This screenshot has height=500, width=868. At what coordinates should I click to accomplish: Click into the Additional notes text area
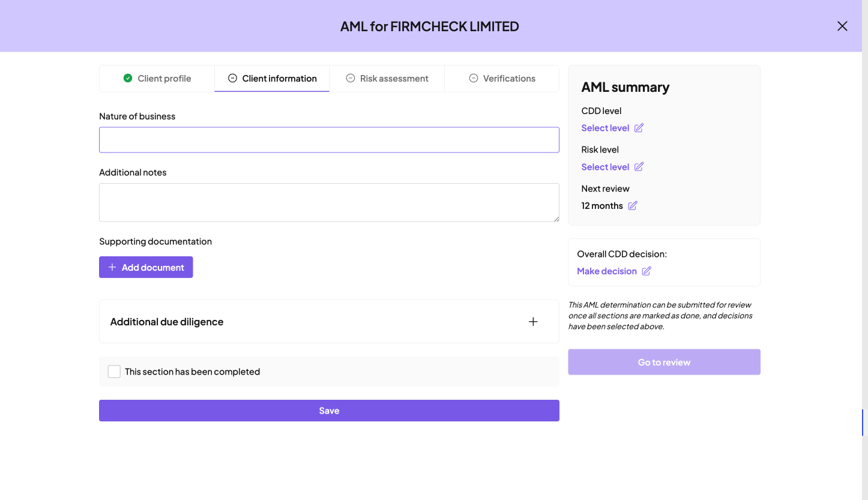(x=329, y=202)
